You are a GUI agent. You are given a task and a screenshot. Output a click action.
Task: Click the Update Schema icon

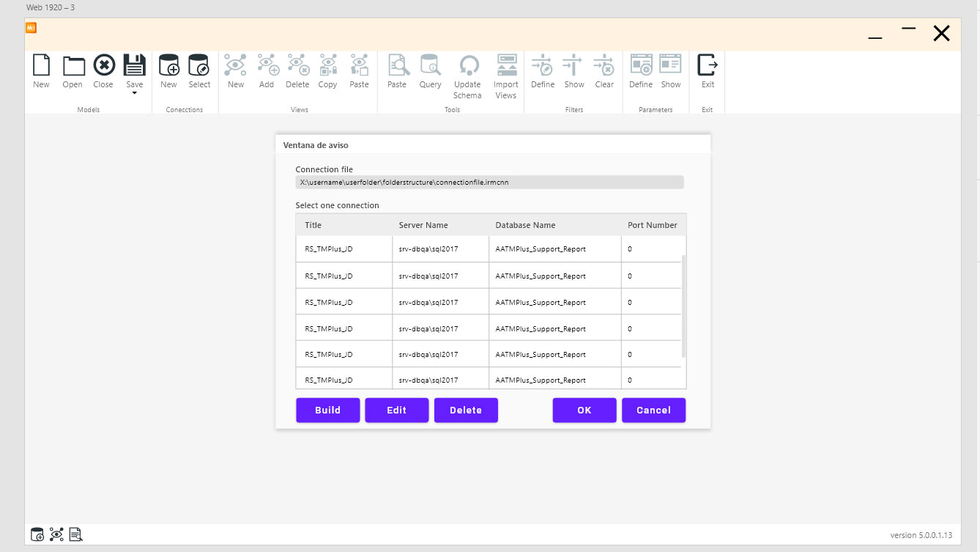(467, 66)
